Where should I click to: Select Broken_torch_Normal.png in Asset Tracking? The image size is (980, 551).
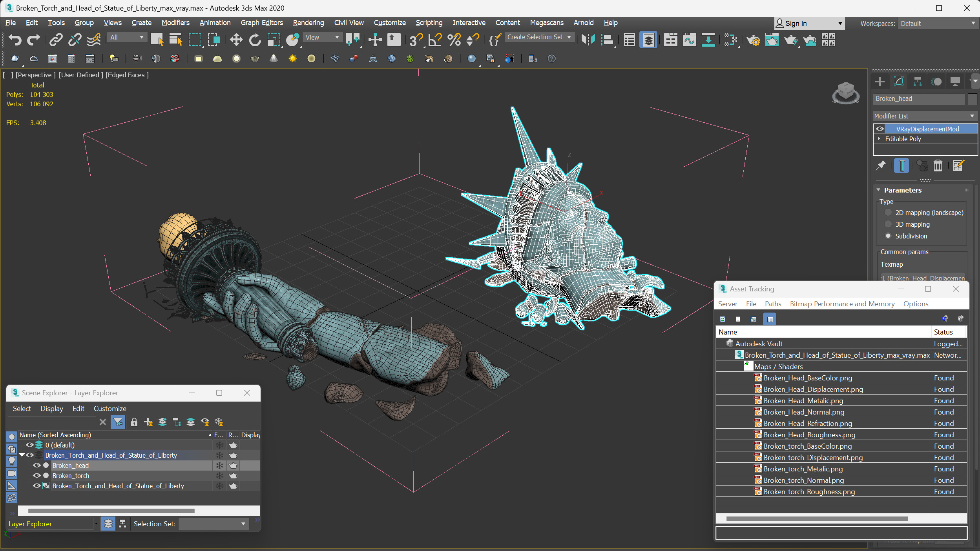point(803,480)
